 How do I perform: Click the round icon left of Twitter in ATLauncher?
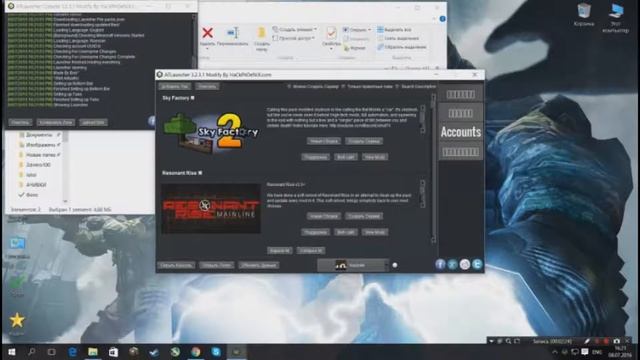465,264
